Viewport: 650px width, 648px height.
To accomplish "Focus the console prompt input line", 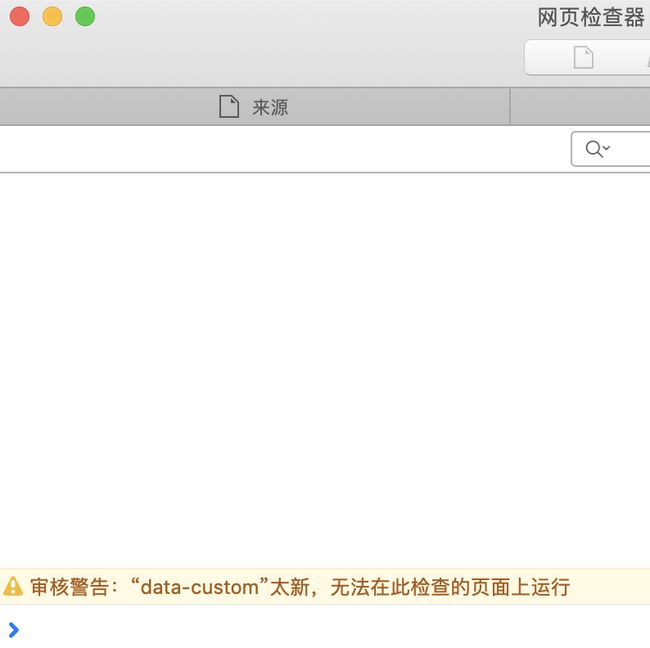I will (x=325, y=630).
